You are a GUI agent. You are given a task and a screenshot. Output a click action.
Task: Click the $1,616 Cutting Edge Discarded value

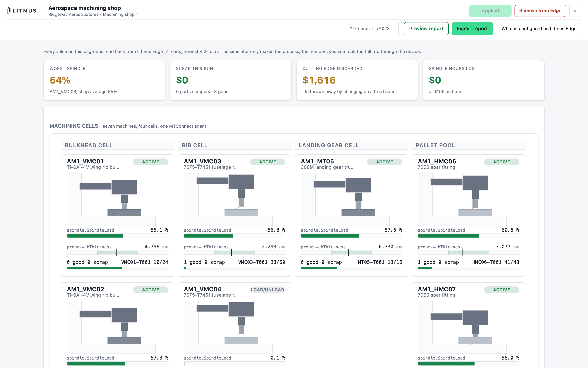click(319, 80)
